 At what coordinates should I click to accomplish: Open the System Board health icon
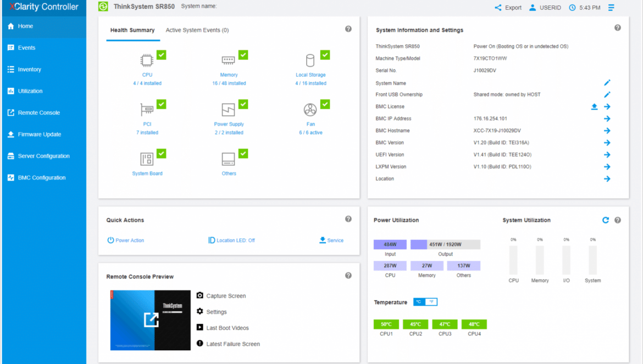coord(147,159)
